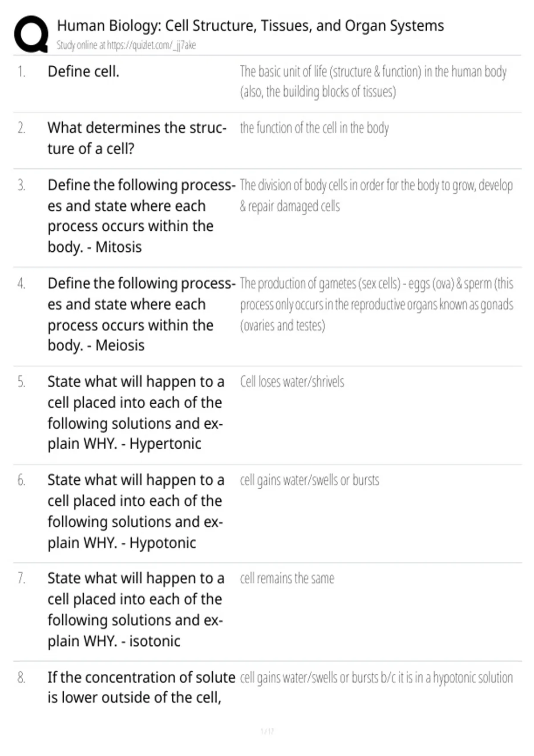Click the 'basic unit of life' definition text
This screenshot has width=534, height=756.
pos(373,82)
